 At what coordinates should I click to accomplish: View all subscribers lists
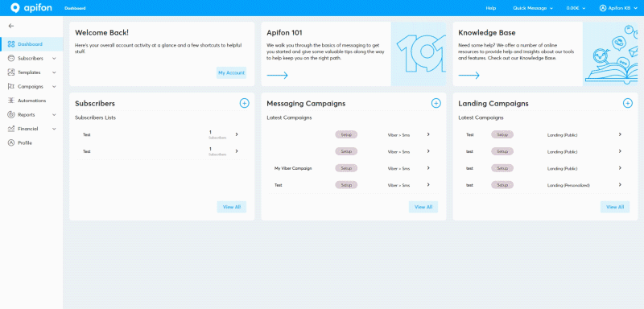232,207
